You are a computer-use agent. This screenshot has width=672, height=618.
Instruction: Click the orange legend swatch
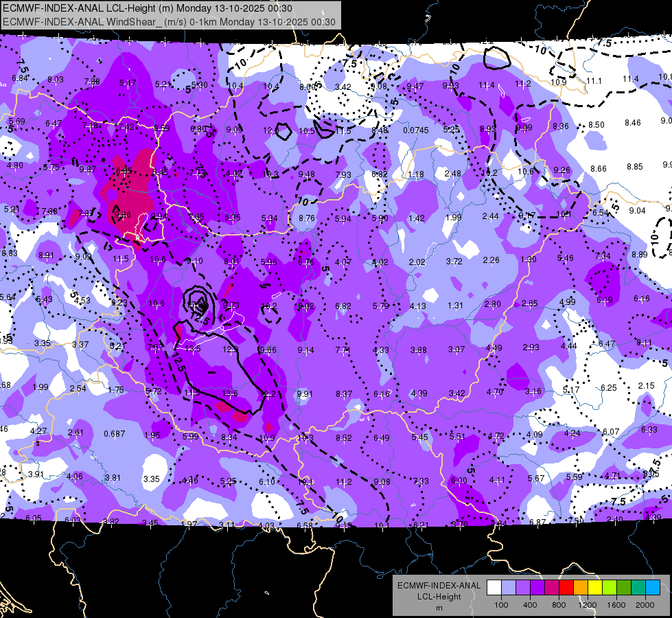(x=580, y=588)
